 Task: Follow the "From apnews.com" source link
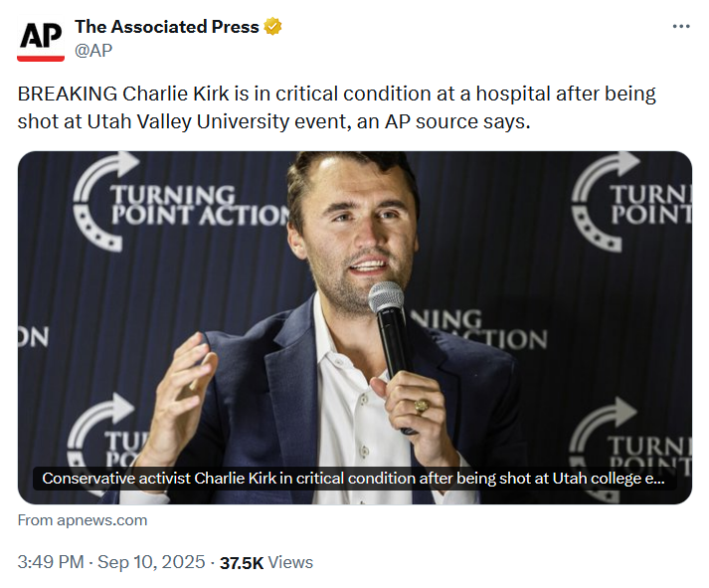83,520
